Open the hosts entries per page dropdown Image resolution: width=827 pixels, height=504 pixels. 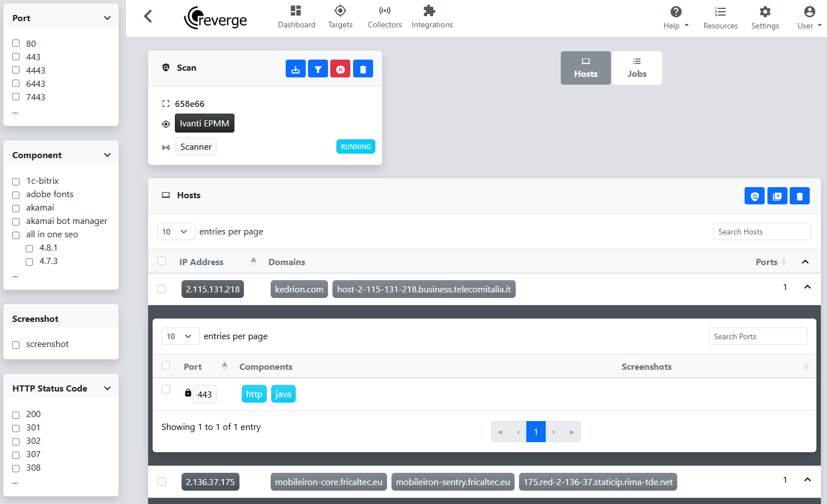[x=176, y=232]
